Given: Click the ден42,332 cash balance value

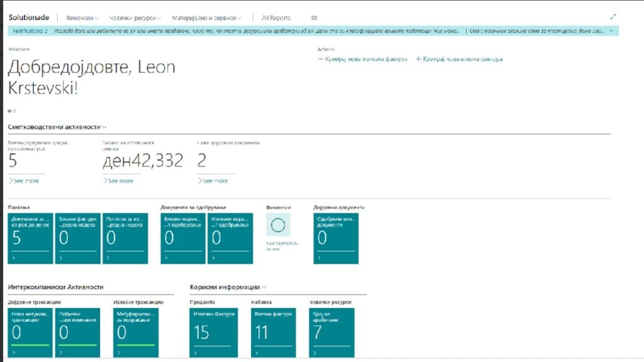Looking at the screenshot, I should pyautogui.click(x=143, y=161).
